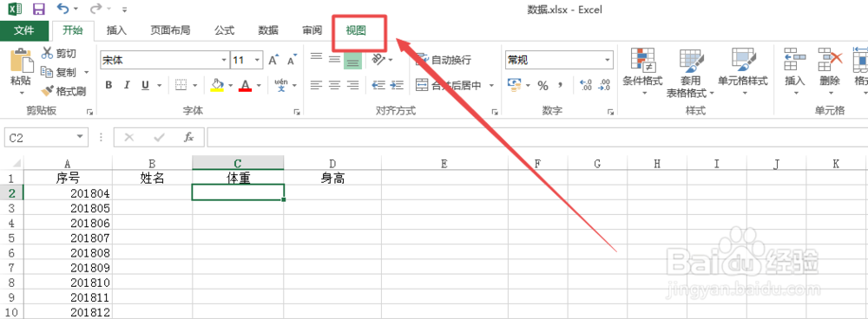Center text horizontally
Screen dimensions: 868x319
point(334,85)
